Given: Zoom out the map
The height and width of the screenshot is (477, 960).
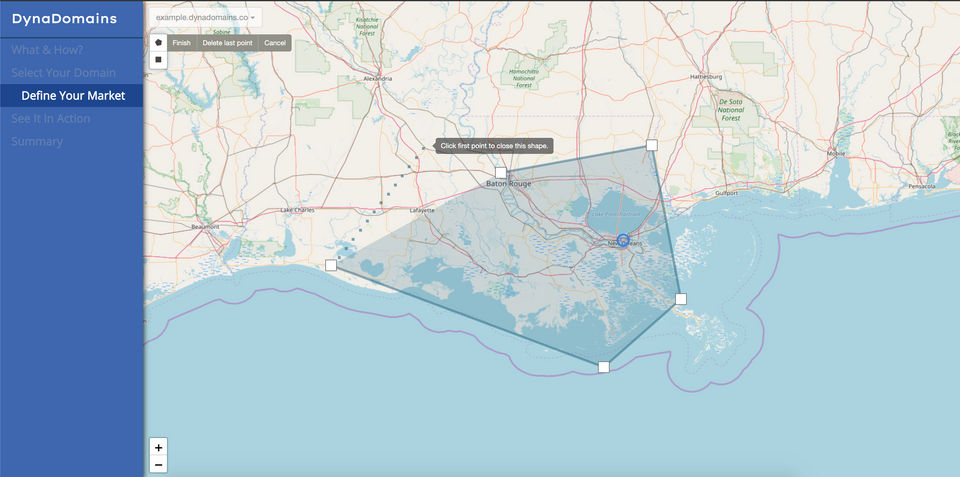Looking at the screenshot, I should coord(159,464).
